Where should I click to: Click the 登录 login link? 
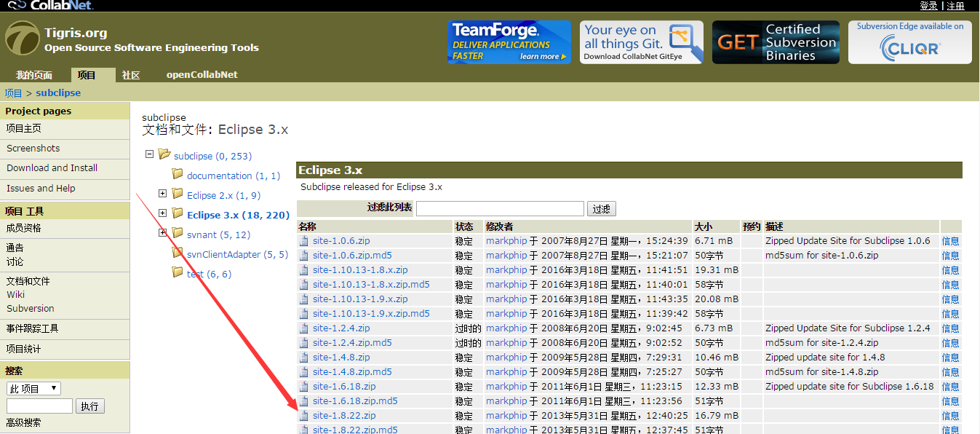[929, 6]
